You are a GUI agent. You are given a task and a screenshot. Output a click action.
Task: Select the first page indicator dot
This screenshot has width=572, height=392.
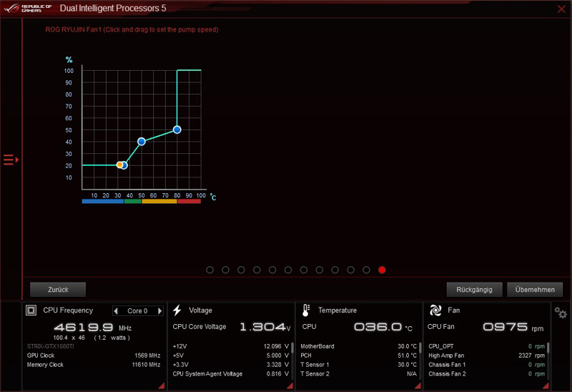(209, 270)
